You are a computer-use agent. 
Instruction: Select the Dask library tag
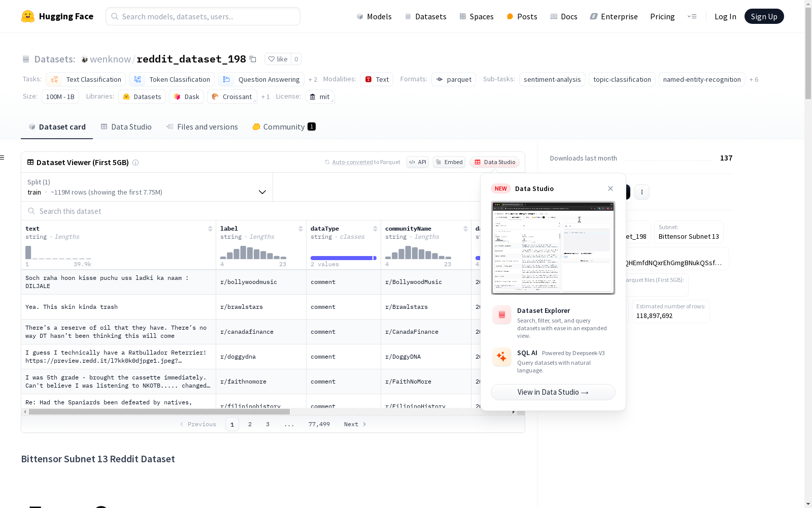[186, 97]
